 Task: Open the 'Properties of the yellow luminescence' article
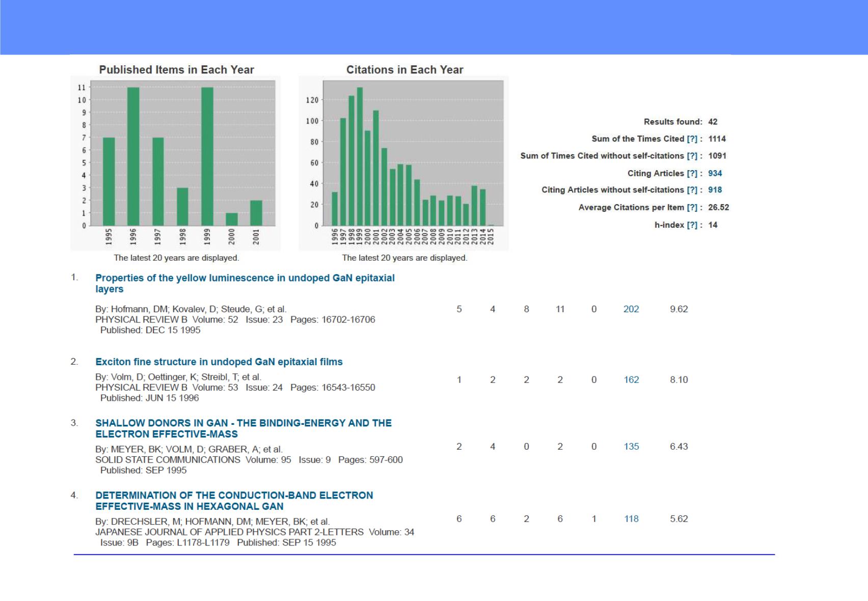[x=245, y=283]
